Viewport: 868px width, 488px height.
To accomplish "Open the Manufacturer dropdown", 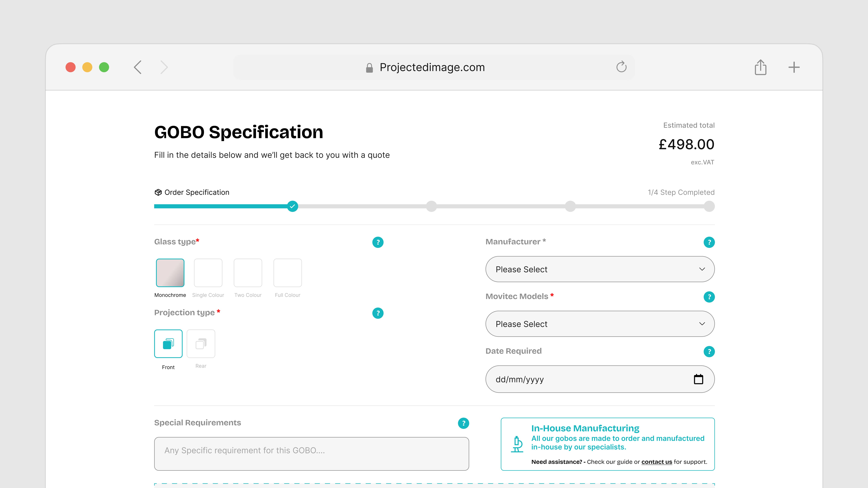I will [600, 269].
